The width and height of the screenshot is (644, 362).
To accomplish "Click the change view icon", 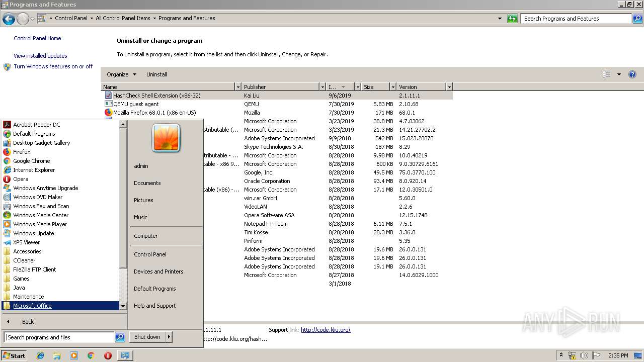I will click(x=606, y=74).
